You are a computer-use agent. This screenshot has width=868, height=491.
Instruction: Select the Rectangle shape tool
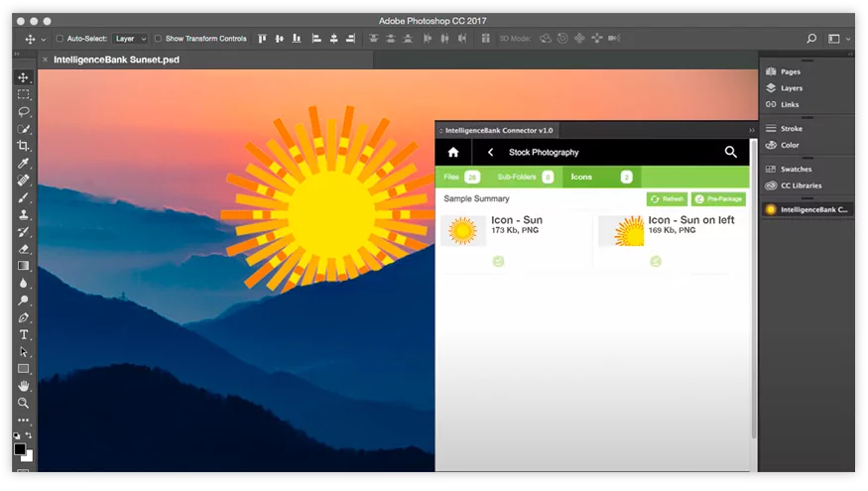tap(23, 369)
